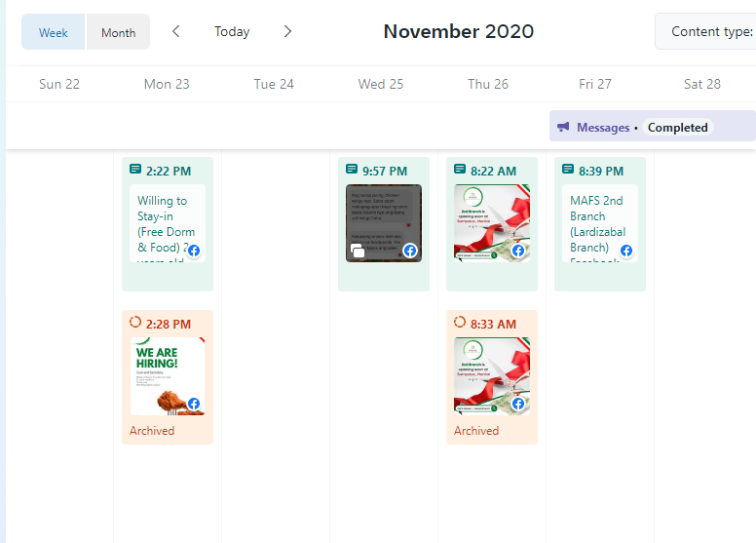Select the Thu 26 day header
This screenshot has height=543, width=756.
click(488, 84)
